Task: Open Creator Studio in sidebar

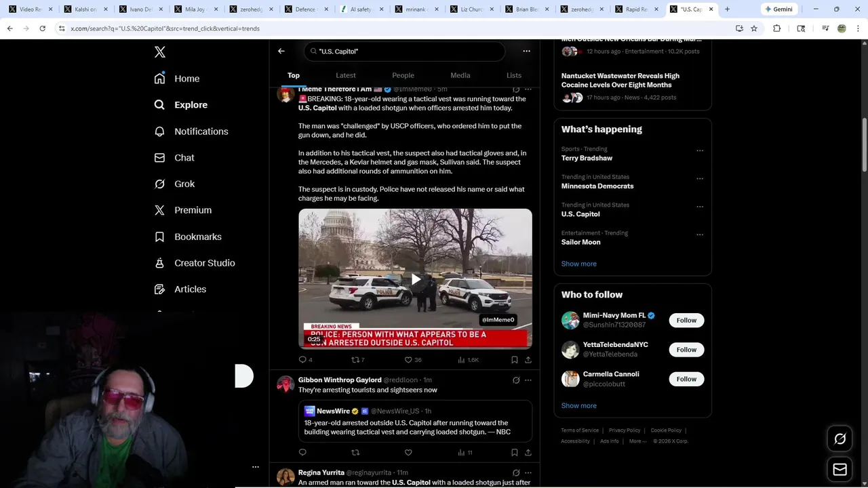Action: coord(195,263)
